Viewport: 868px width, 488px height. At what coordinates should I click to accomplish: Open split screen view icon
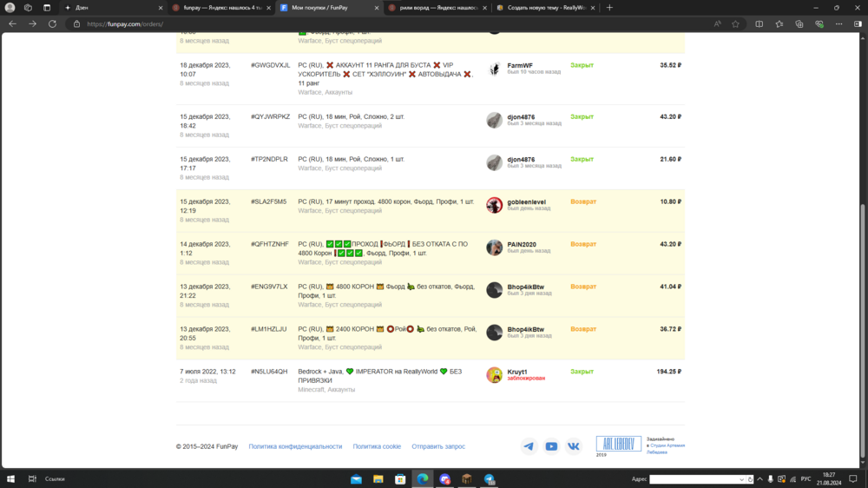click(x=759, y=23)
